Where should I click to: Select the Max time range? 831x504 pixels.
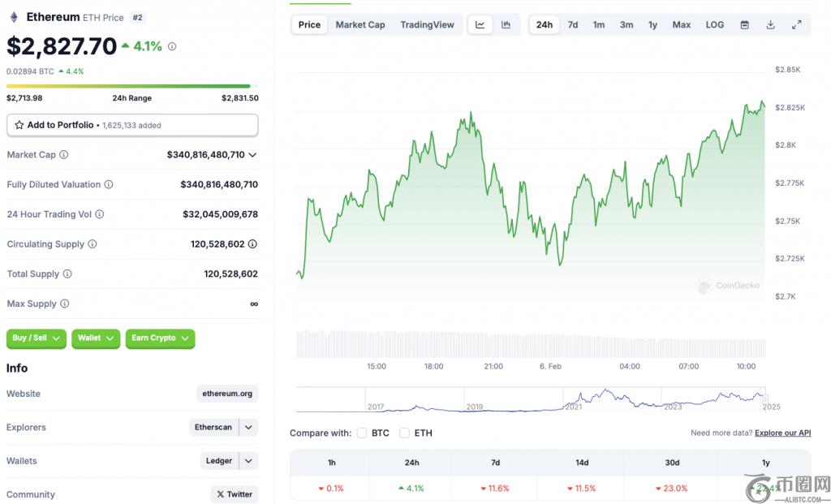tap(682, 25)
